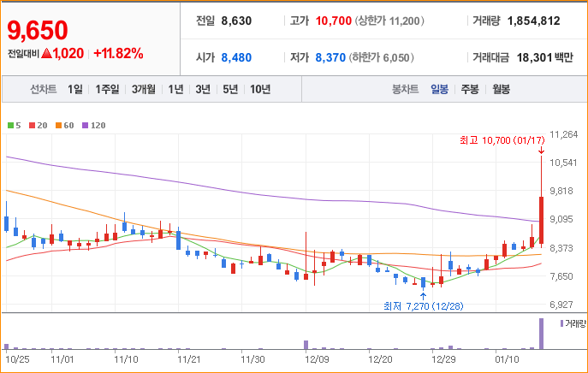
Task: Click the 11/10 date axis label
Action: (x=126, y=360)
